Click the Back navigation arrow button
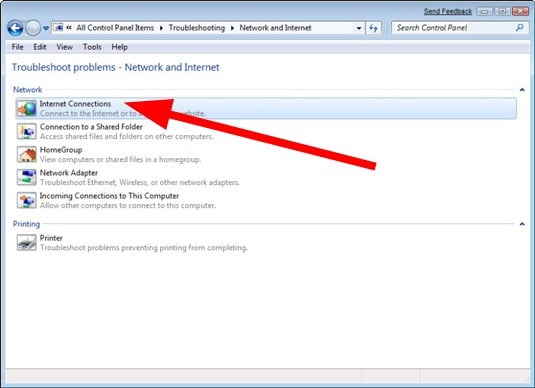Screen dimensions: 535x388 15,28
